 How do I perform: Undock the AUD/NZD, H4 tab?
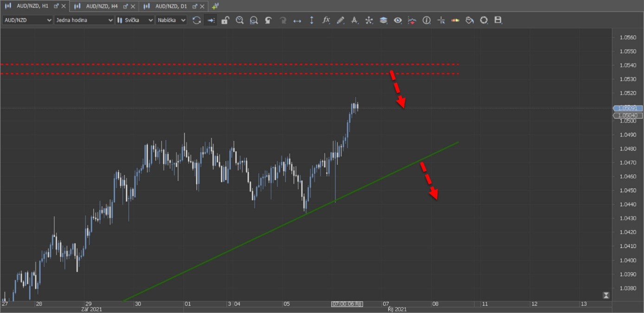tap(125, 6)
